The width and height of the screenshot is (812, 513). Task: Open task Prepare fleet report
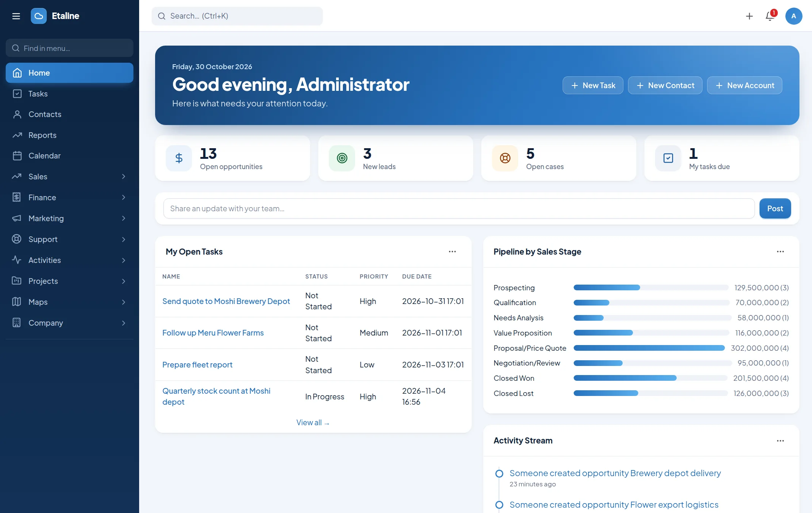pos(197,365)
